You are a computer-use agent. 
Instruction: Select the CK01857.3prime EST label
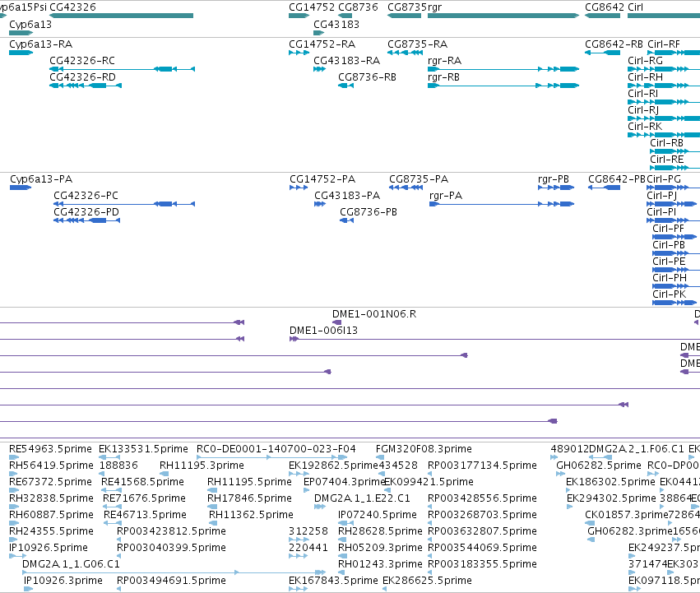coord(627,515)
